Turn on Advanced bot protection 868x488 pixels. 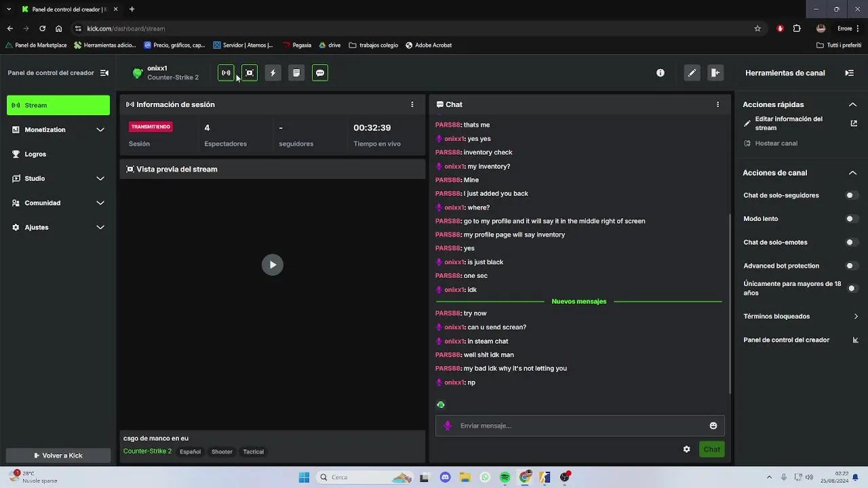coord(851,266)
